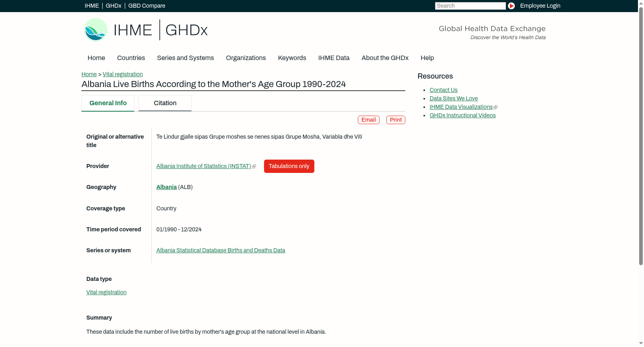Go to the Home menu item
644x347 pixels.
[96, 58]
